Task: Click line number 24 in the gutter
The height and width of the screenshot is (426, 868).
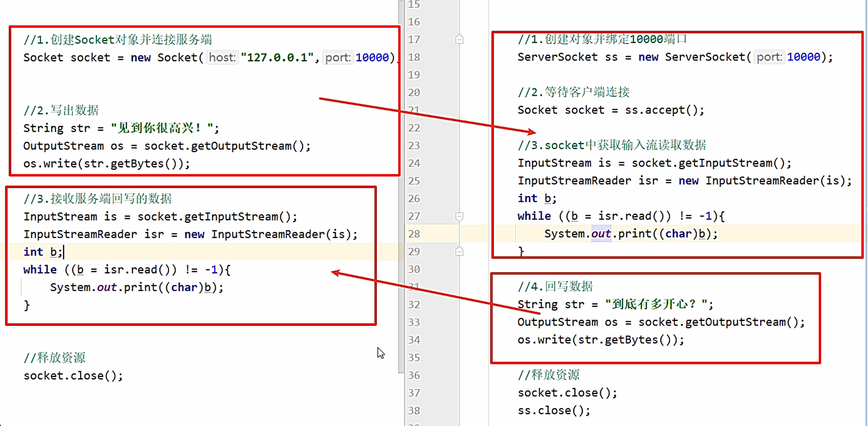Action: [414, 163]
